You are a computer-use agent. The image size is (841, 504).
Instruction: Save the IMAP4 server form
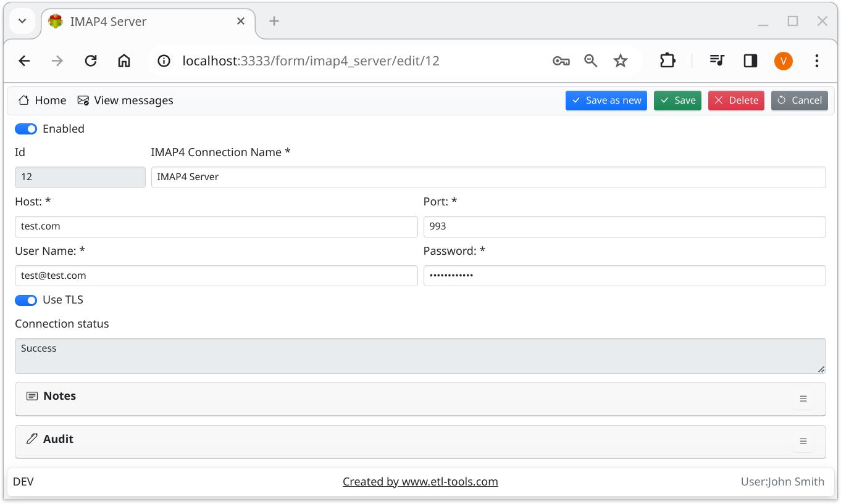coord(677,101)
